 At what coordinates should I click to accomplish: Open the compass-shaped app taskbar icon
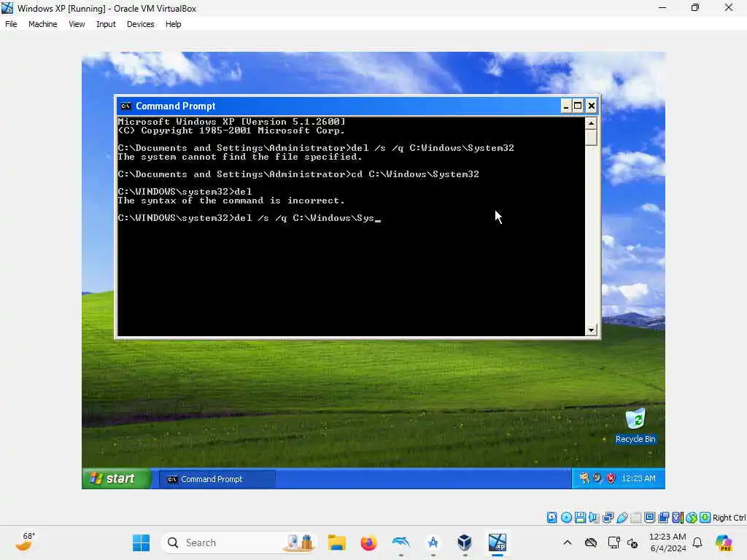pyautogui.click(x=433, y=542)
